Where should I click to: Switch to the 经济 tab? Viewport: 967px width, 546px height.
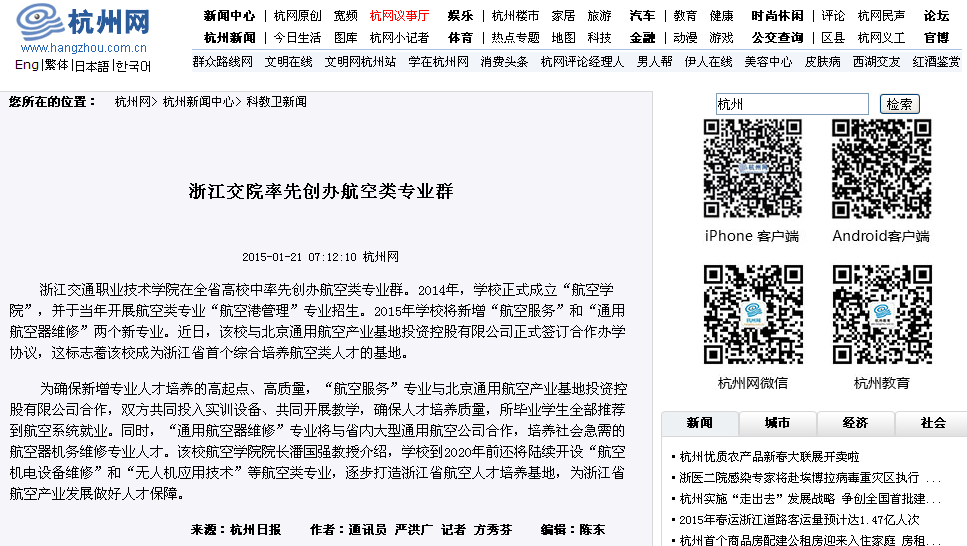click(855, 423)
